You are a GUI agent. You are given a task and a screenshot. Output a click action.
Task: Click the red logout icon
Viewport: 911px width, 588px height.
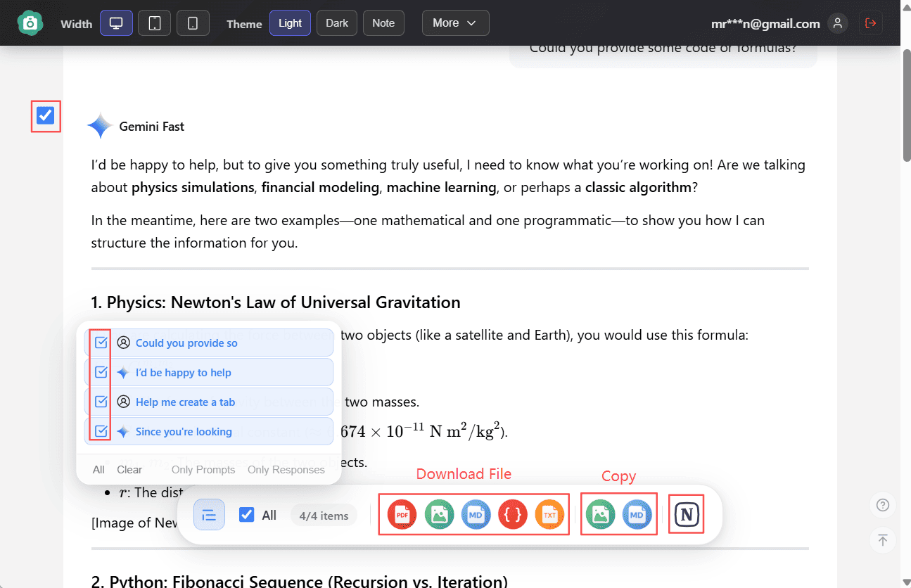pos(870,23)
